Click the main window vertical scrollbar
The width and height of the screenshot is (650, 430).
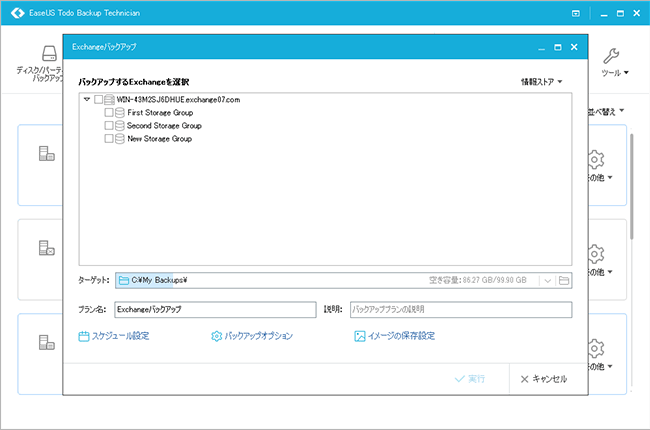pyautogui.click(x=631, y=187)
